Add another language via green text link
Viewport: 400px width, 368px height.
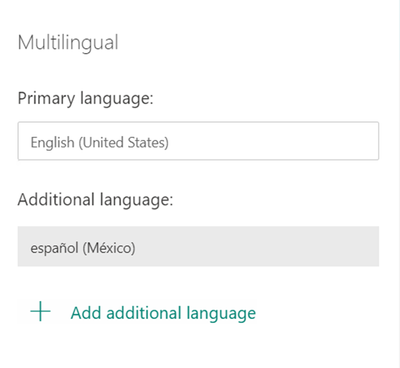(x=163, y=313)
